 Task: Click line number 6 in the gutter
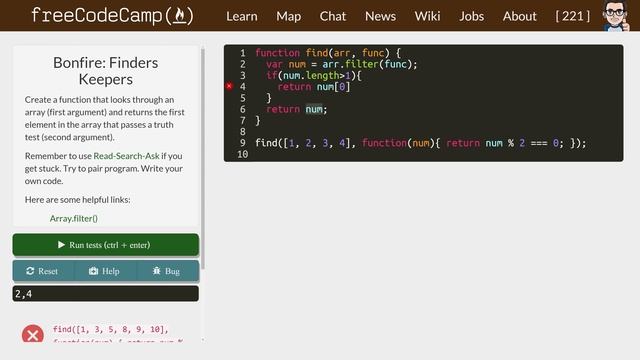click(x=242, y=109)
